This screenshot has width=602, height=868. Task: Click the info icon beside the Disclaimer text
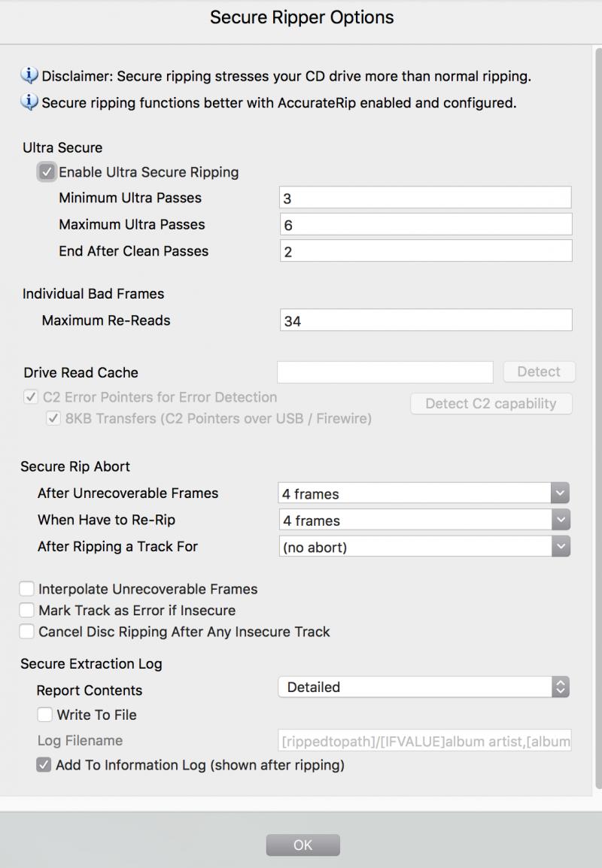tap(29, 75)
